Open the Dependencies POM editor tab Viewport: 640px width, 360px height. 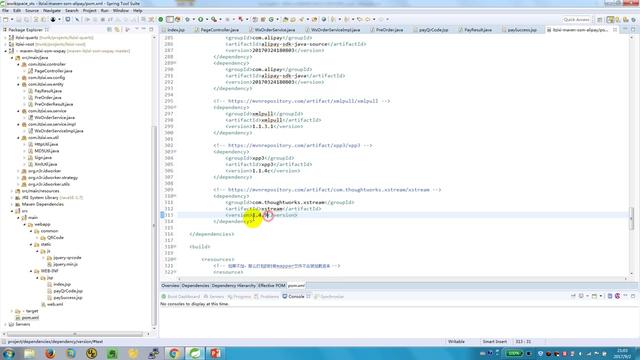pos(195,286)
